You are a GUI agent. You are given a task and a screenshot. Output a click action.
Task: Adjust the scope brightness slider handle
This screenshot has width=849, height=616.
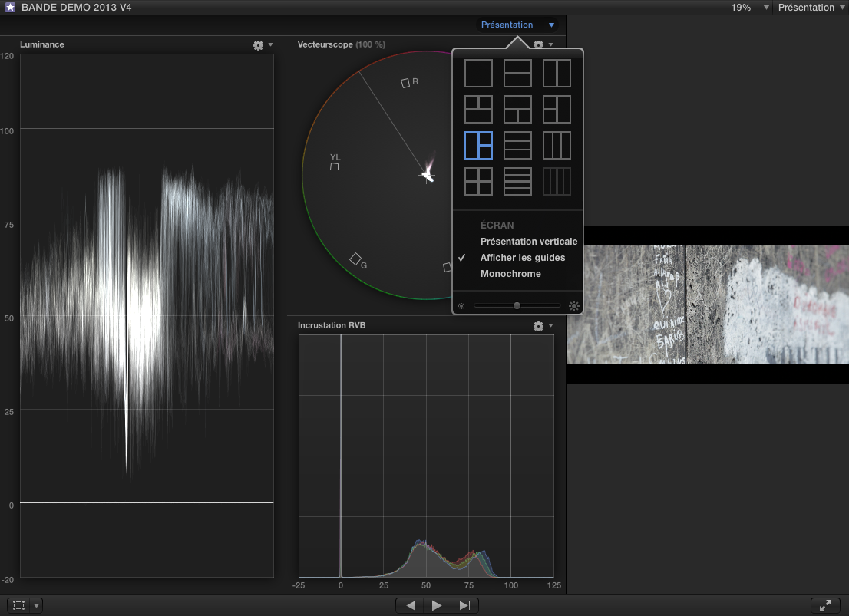pyautogui.click(x=517, y=306)
